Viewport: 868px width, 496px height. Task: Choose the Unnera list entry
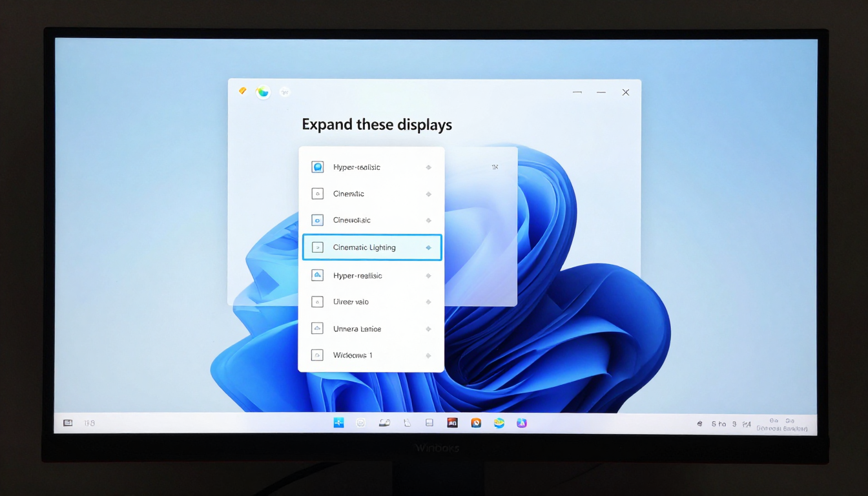point(371,329)
